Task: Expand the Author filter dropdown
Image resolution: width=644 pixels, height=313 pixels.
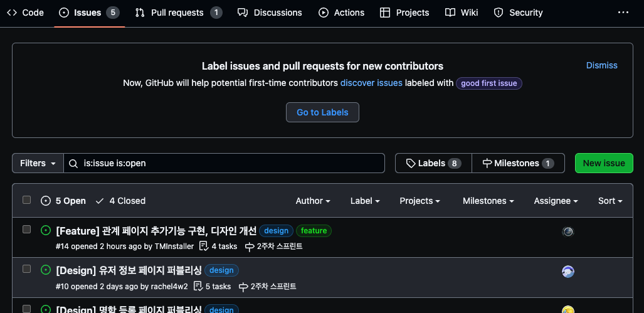Action: 313,201
